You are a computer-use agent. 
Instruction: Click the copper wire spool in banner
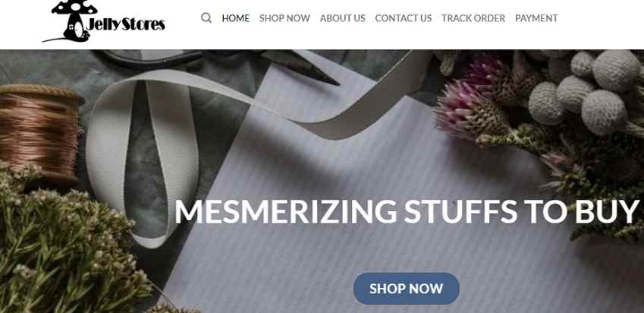pyautogui.click(x=40, y=131)
